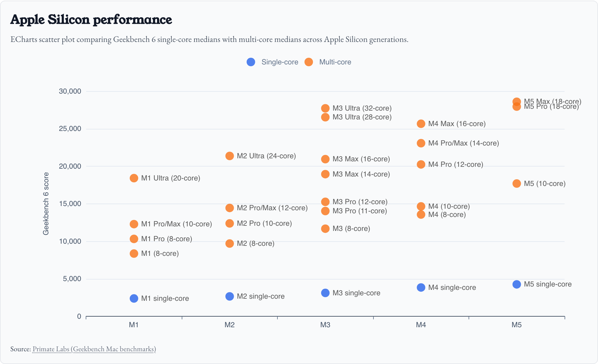Click the M4 Pro (12-core) data point
598x364 pixels.
coord(421,164)
